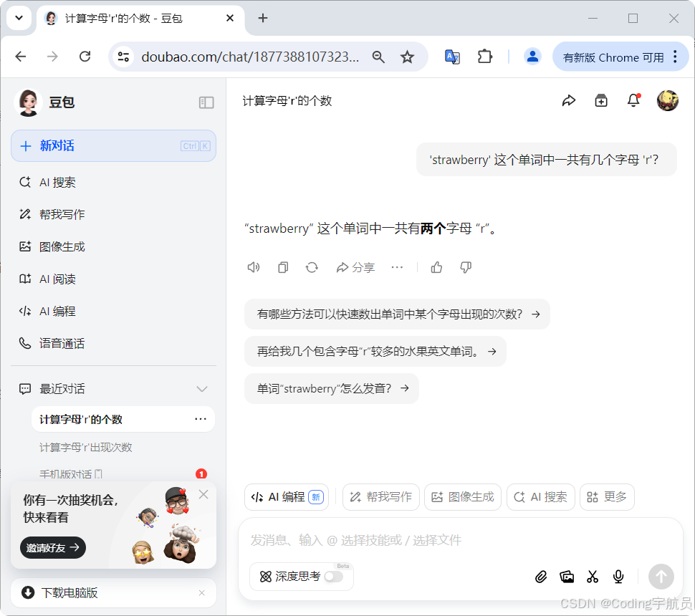Dislike the answer with thumbs down

[466, 267]
